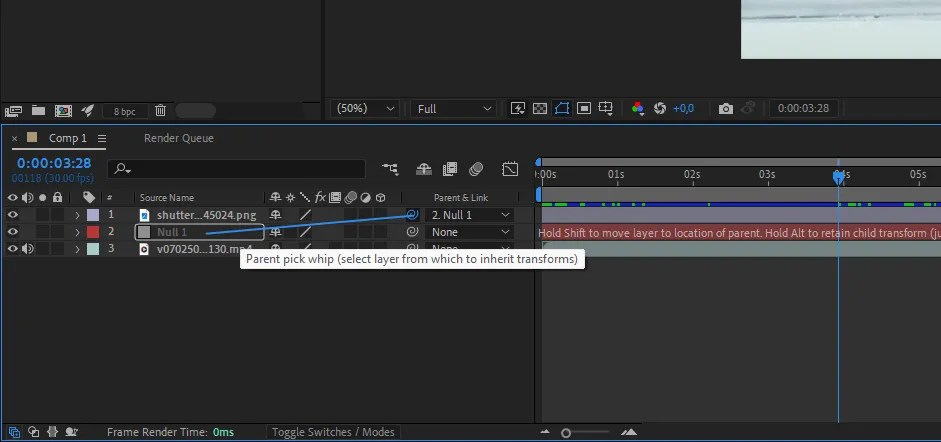Image resolution: width=941 pixels, height=442 pixels.
Task: Toggle quality switch on shutter PNG layer
Action: [305, 215]
